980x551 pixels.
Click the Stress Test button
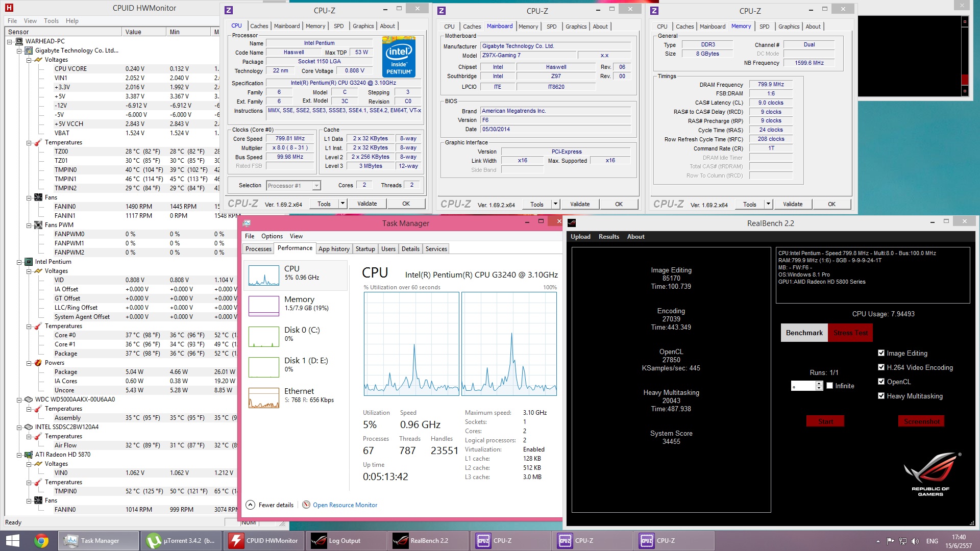coord(850,333)
